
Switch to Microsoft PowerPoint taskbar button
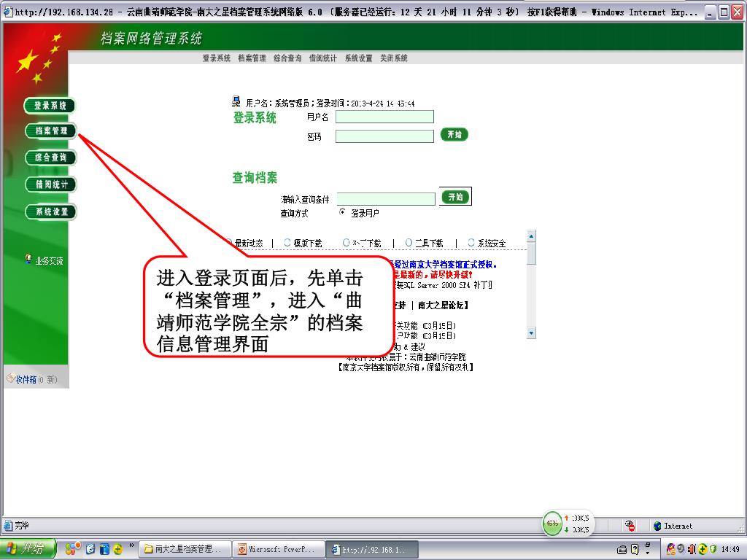[x=279, y=549]
